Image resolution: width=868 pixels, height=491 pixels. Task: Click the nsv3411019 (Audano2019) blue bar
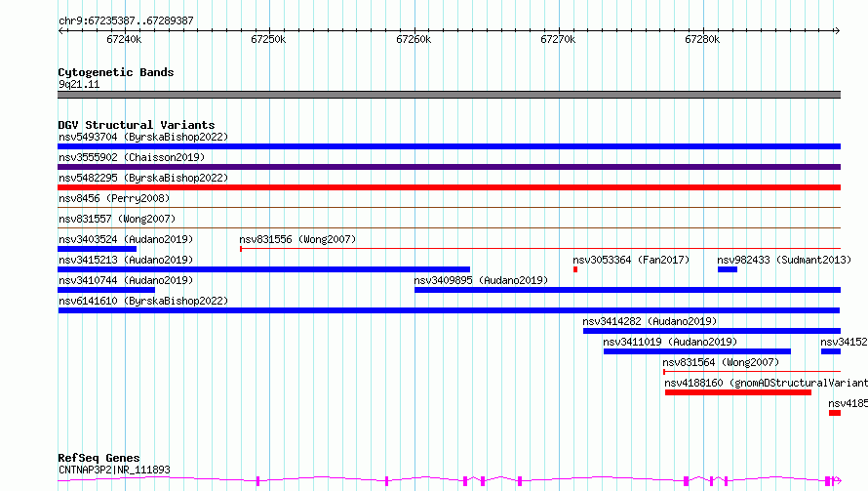click(x=697, y=351)
